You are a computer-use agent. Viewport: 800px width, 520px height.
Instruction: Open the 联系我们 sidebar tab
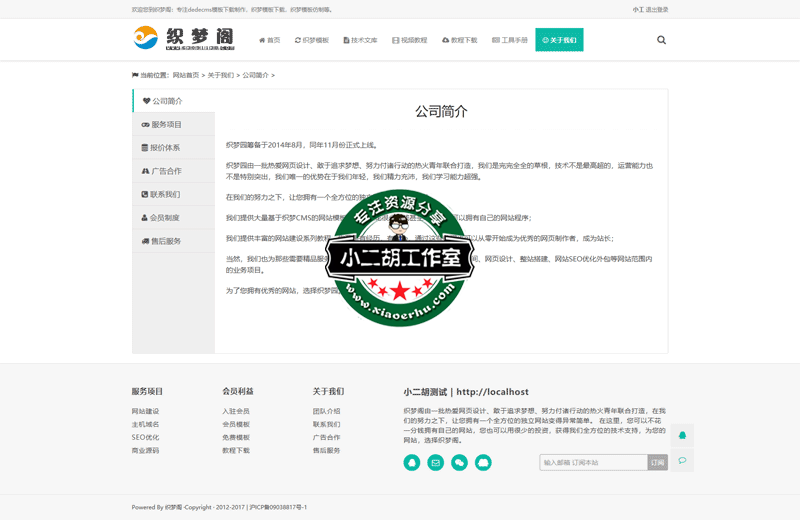coord(174,195)
